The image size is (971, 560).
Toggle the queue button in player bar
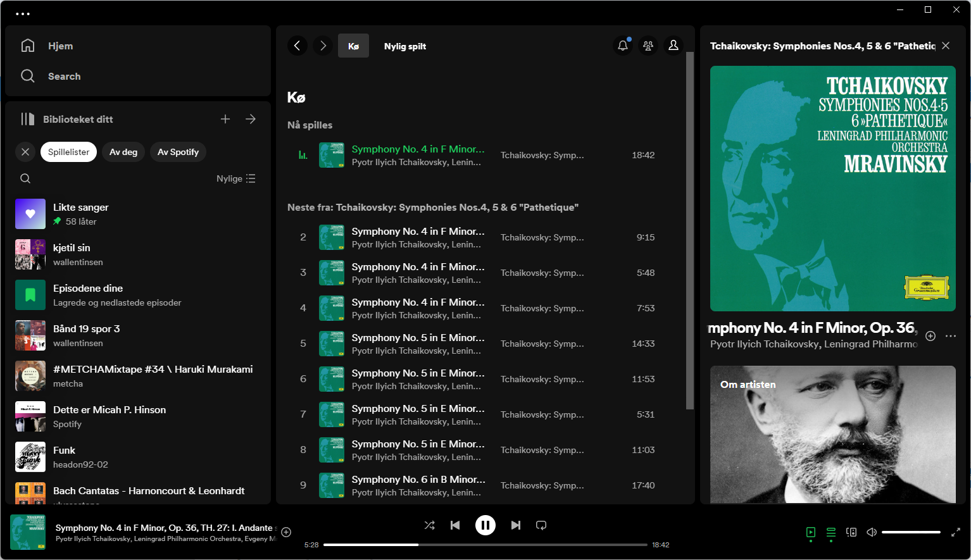pos(831,532)
